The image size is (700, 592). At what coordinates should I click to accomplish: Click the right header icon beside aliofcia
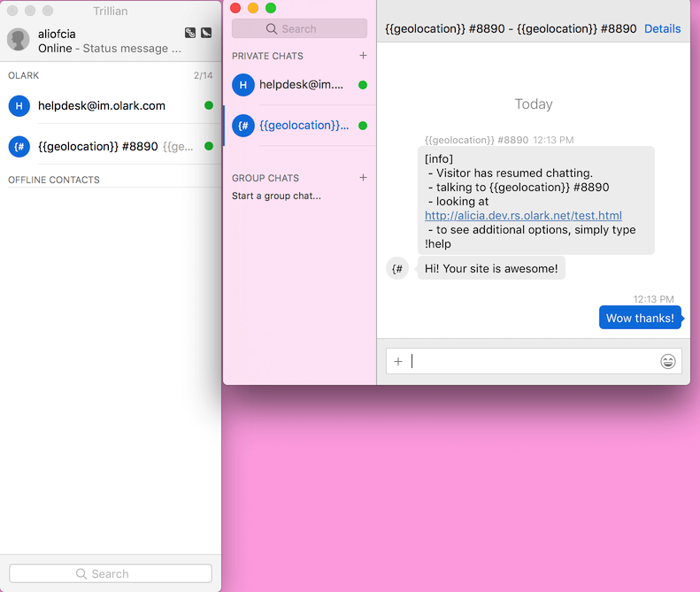[206, 34]
